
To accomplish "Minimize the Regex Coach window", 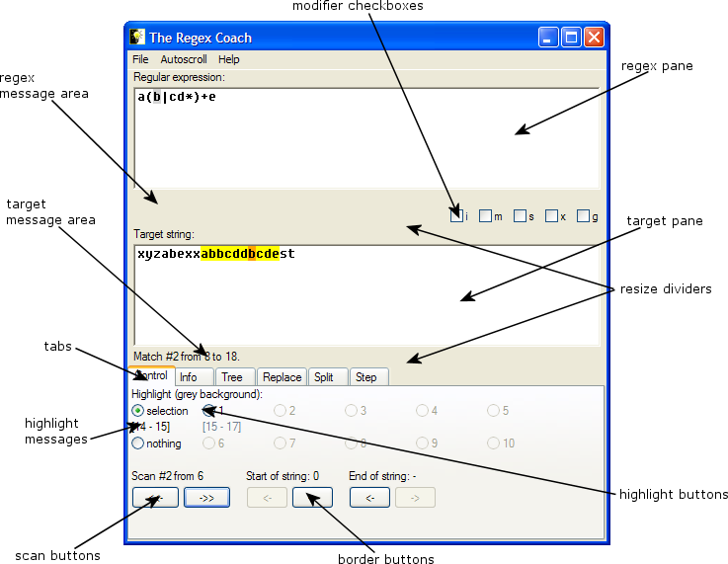I will point(548,38).
